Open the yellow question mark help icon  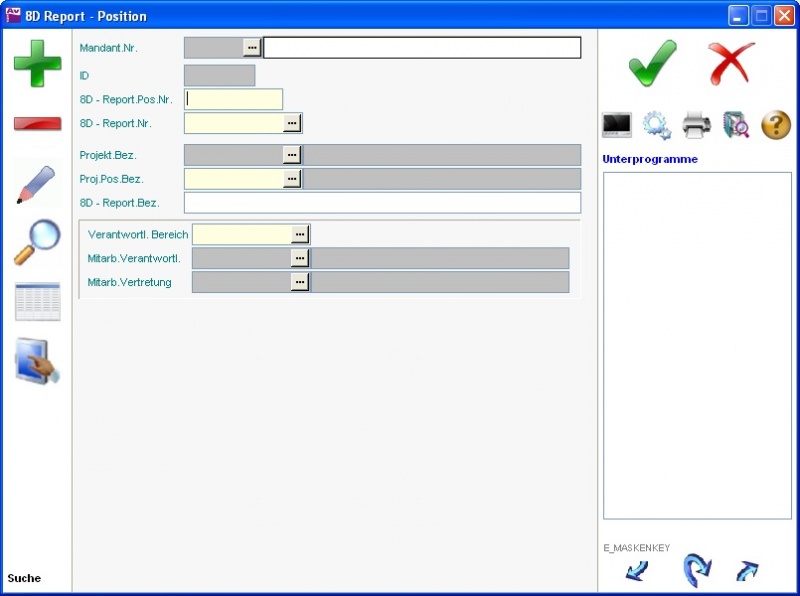click(776, 125)
